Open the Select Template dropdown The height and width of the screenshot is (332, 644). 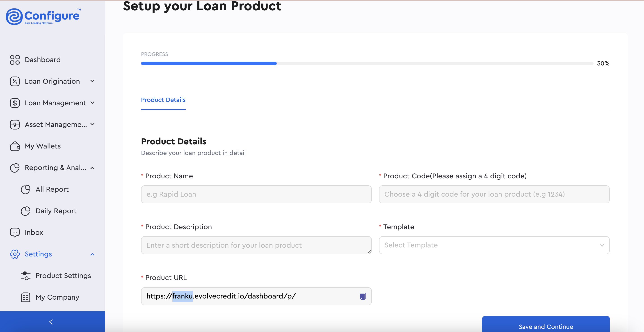click(494, 245)
